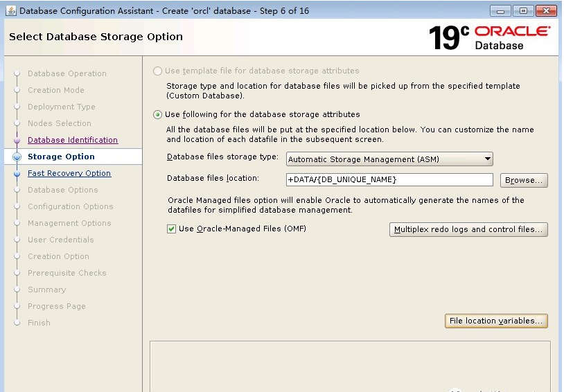564x392 pixels.
Task: Click the Database Operation step label
Action: click(67, 73)
